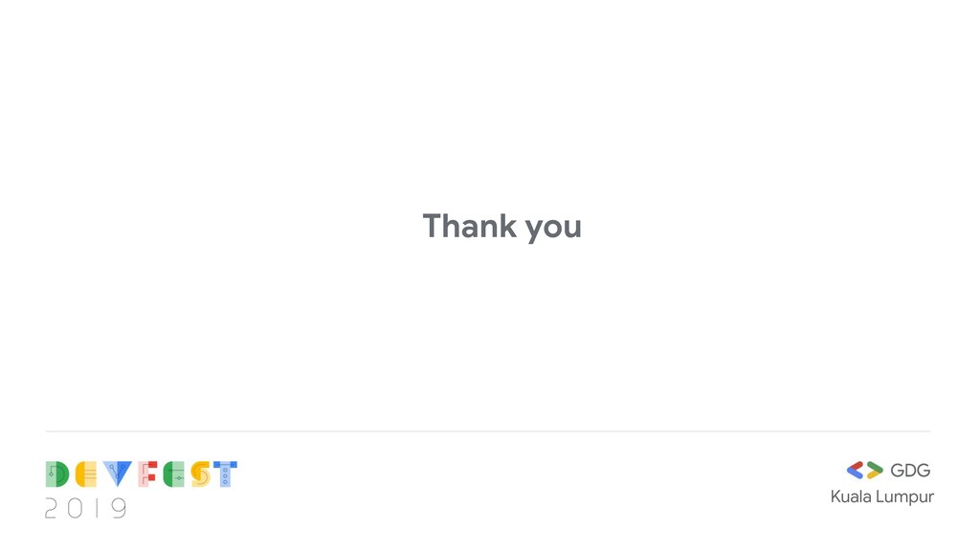The width and height of the screenshot is (980, 551).
Task: Click the horizontal divider line above footer
Action: tap(487, 431)
